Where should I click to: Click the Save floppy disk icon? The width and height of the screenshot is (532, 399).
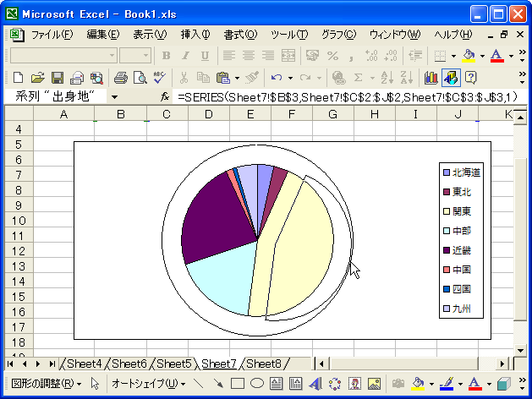click(x=58, y=78)
